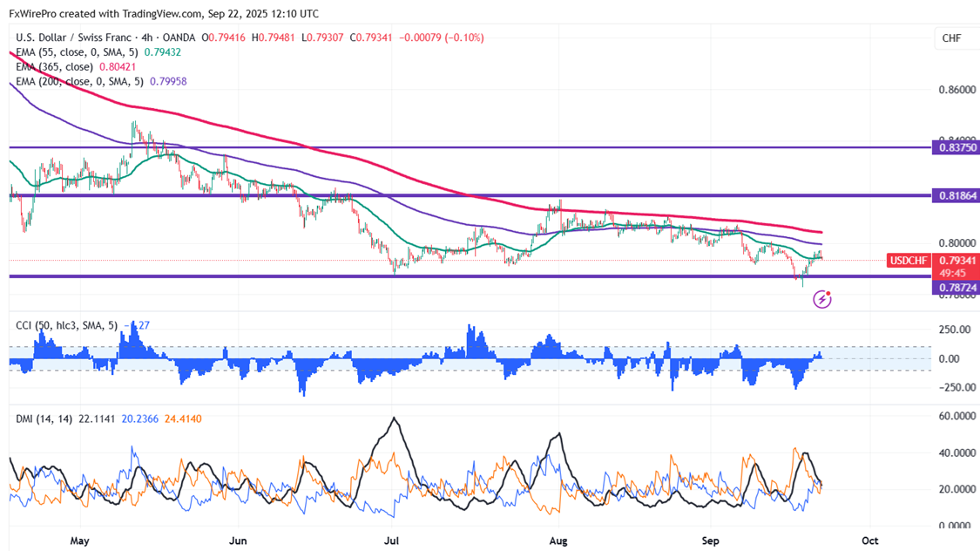The image size is (980, 551).
Task: Click the Jun label on time axis
Action: click(x=238, y=541)
